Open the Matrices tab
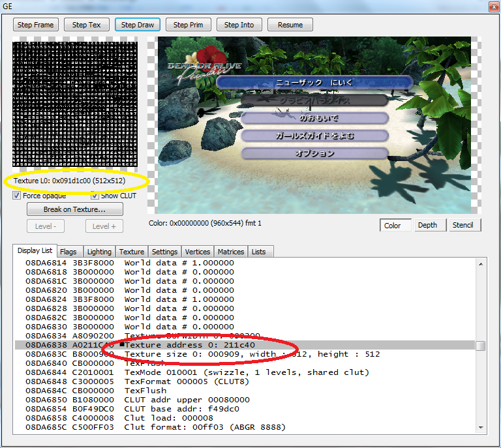Image resolution: width=501 pixels, height=448 pixels. [x=231, y=252]
